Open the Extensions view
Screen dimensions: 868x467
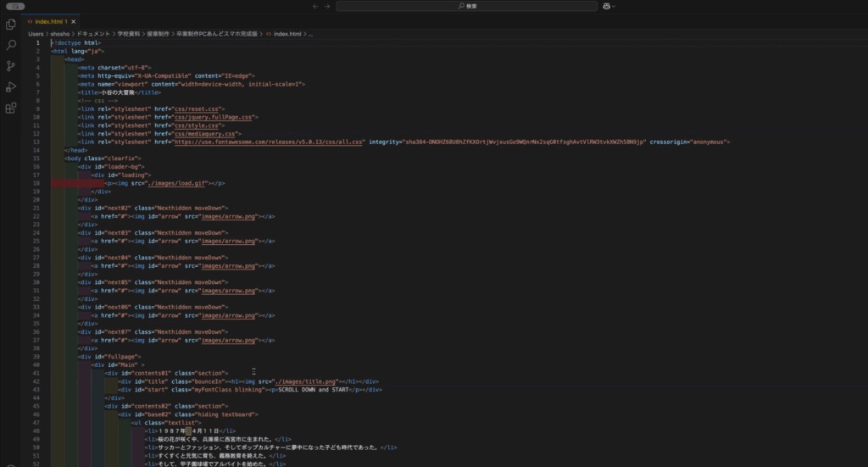pyautogui.click(x=11, y=108)
